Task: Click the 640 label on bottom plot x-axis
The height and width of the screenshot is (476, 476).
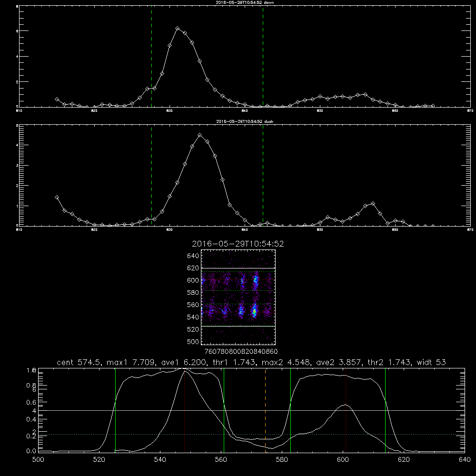Action: tap(465, 460)
